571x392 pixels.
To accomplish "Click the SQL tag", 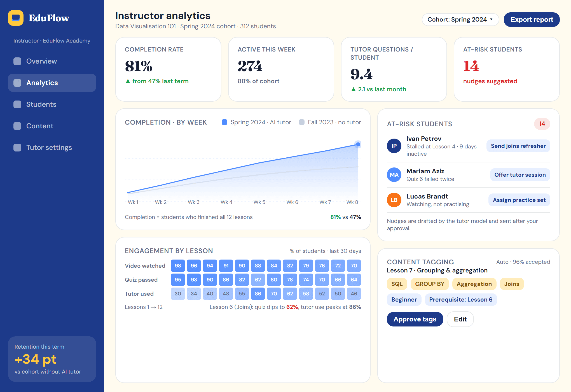I will pyautogui.click(x=397, y=284).
